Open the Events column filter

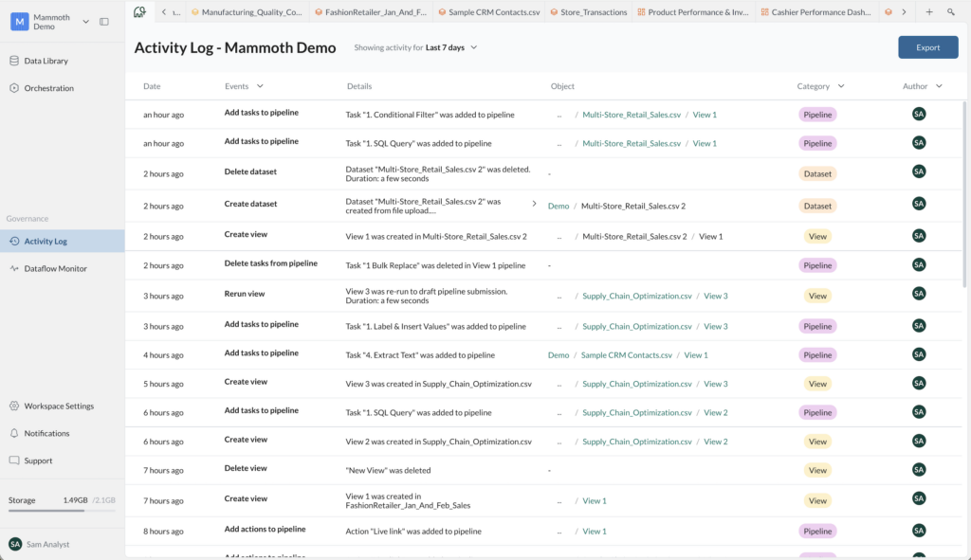pos(258,86)
